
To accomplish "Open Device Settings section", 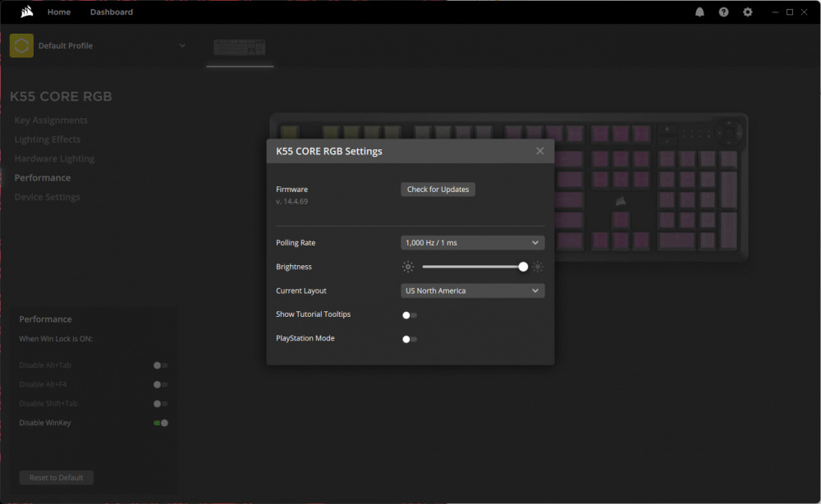I will coord(47,197).
